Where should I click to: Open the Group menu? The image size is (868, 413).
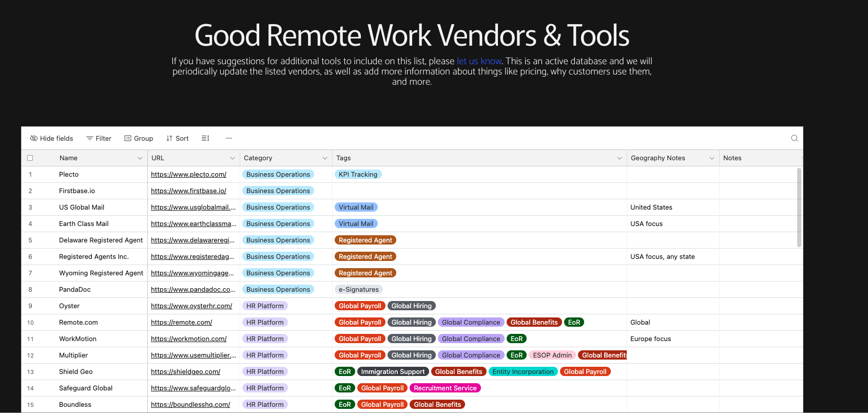139,138
